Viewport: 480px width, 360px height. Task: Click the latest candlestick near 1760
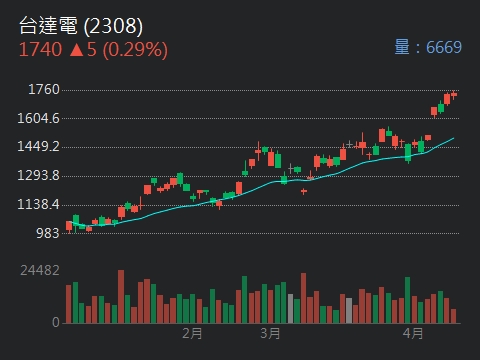(x=454, y=95)
